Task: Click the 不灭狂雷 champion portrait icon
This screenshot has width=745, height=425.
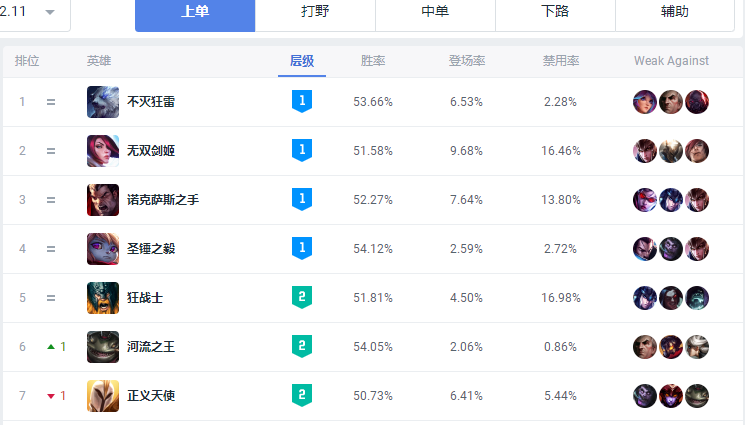Action: coord(103,102)
